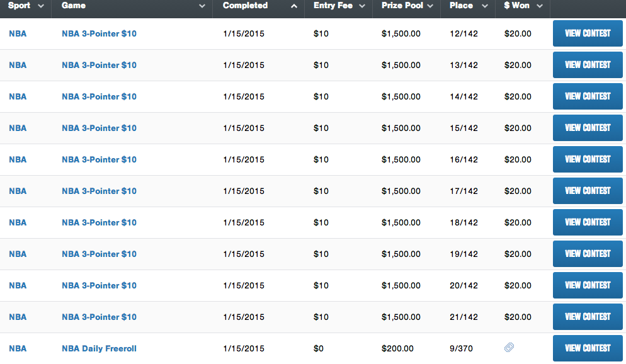Click NBA sport link in first row
Image resolution: width=626 pixels, height=364 pixels.
coord(18,33)
